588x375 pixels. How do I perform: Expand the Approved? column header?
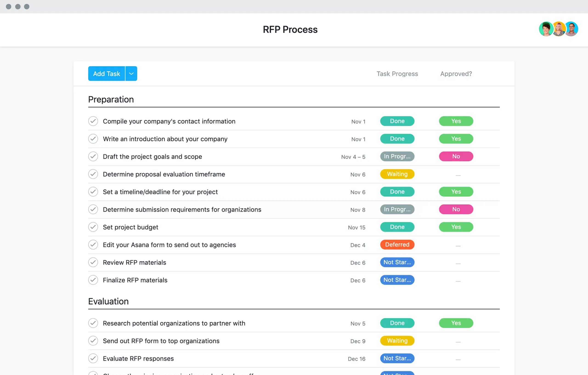pyautogui.click(x=456, y=74)
